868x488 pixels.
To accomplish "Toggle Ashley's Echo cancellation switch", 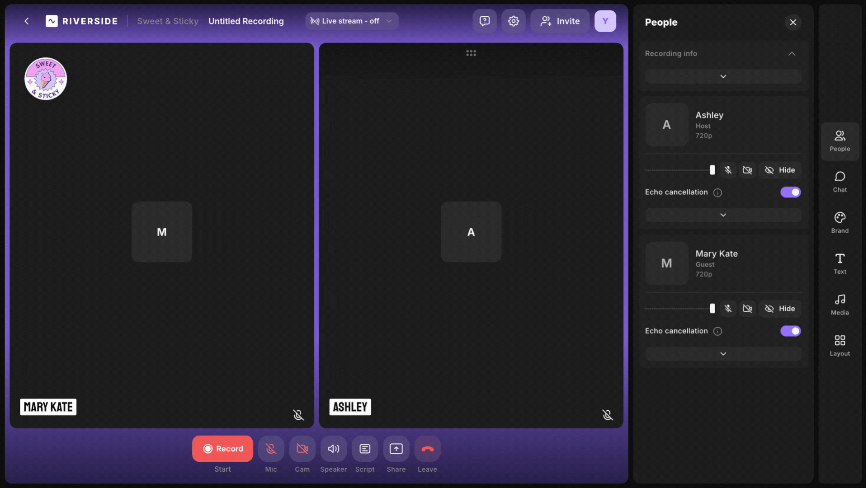I will click(790, 192).
